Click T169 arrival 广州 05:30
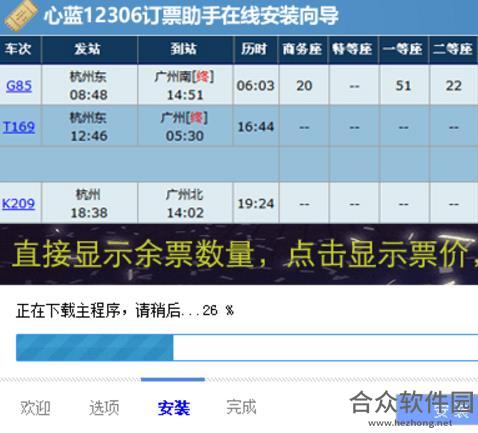This screenshot has width=478, height=433. pyautogui.click(x=184, y=127)
